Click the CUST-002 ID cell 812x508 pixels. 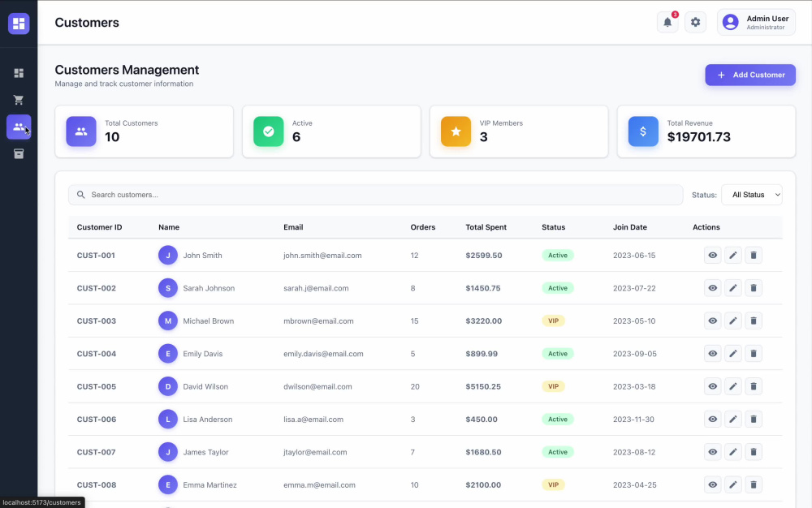tap(97, 288)
